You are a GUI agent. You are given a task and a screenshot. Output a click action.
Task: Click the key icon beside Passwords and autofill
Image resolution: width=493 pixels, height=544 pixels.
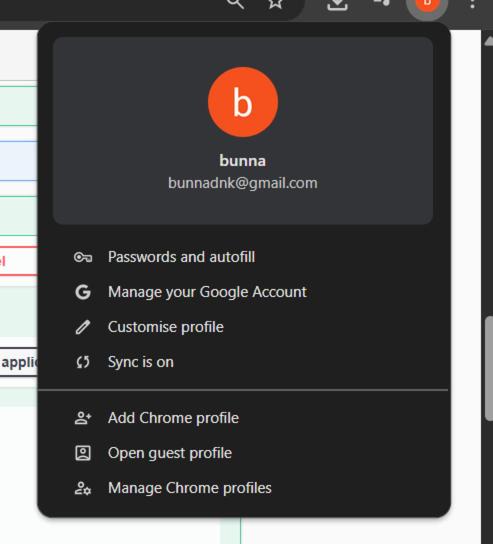pos(83,257)
